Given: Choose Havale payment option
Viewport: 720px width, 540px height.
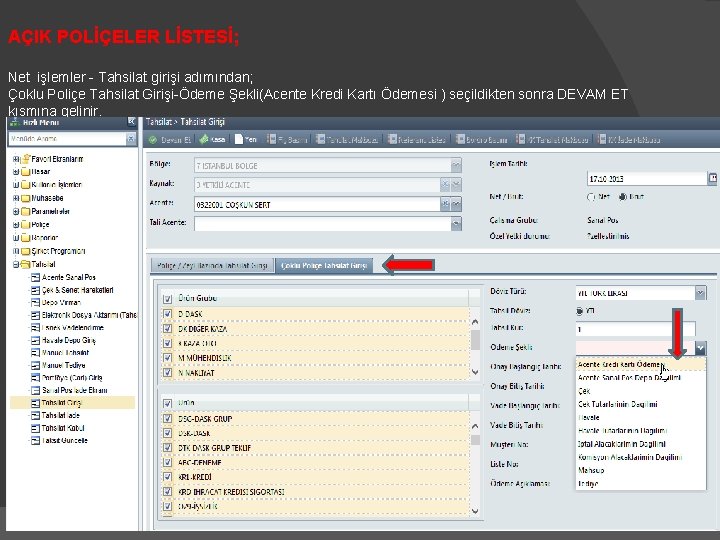Looking at the screenshot, I should click(x=641, y=417).
